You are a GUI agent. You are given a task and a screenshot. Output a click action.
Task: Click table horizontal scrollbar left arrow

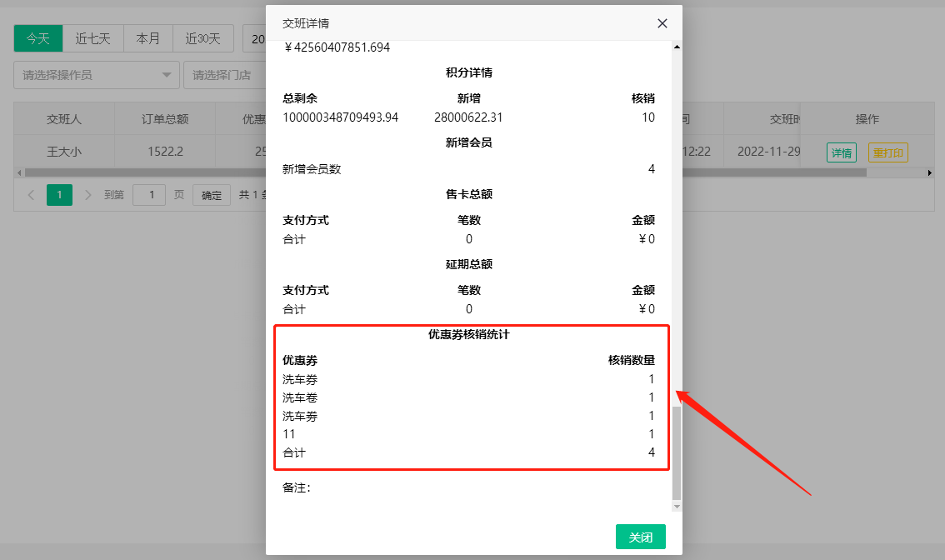pyautogui.click(x=19, y=172)
